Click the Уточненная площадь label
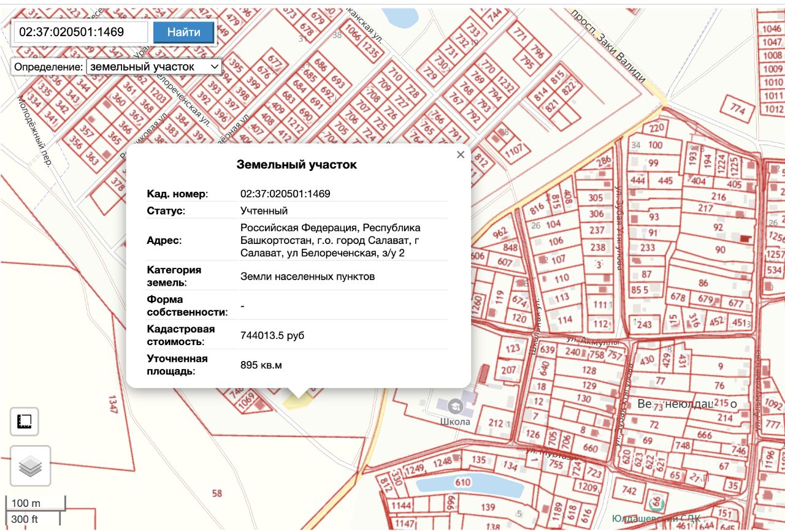Viewport: 785px width, 532px height. click(x=177, y=365)
